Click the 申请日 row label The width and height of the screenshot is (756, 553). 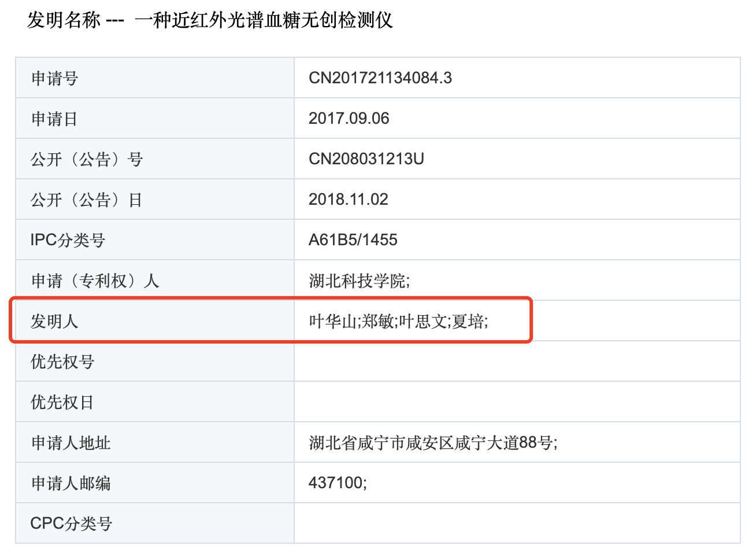(x=54, y=119)
